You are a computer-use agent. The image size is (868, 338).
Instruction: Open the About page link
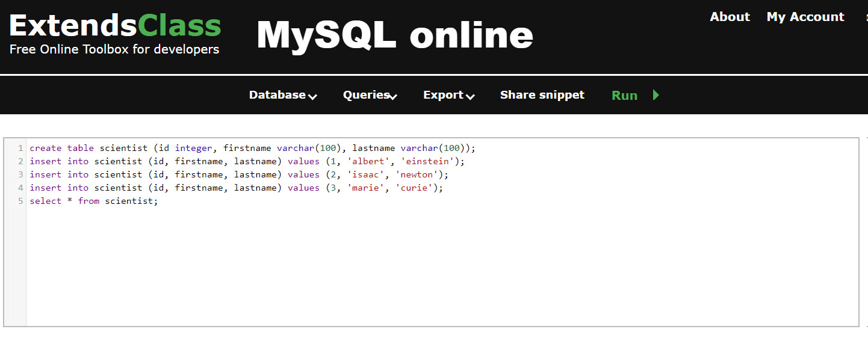(730, 17)
